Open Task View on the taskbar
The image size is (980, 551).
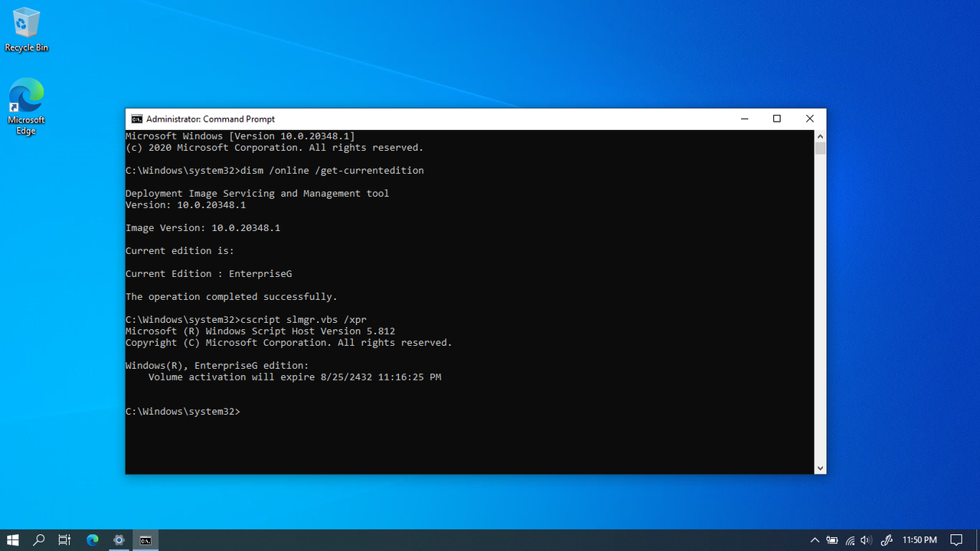coord(65,540)
